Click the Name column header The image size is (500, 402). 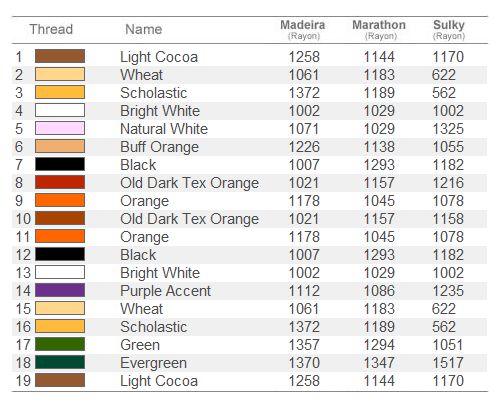[144, 29]
